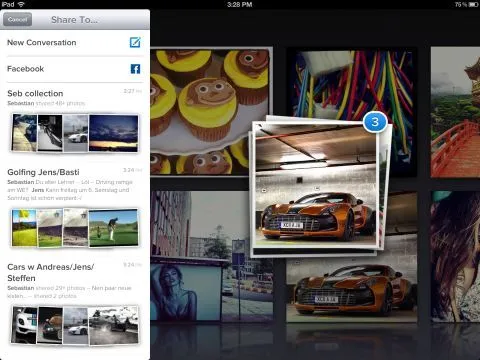Open white Porsche thumbnail in Cars conversation
The image size is (480, 360).
tap(24, 325)
